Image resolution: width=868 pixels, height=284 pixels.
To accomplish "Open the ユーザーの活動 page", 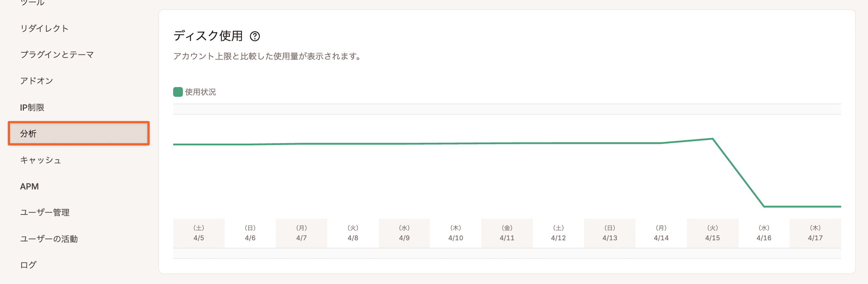I will point(49,239).
